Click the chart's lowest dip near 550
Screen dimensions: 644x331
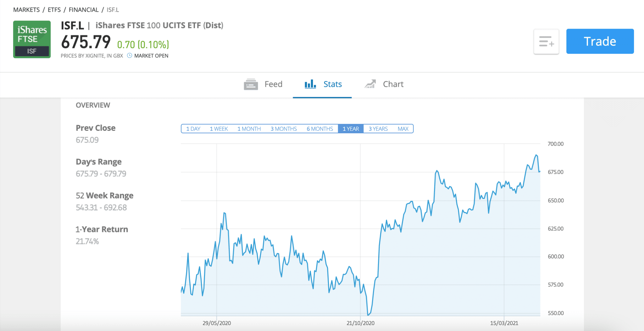pos(368,314)
